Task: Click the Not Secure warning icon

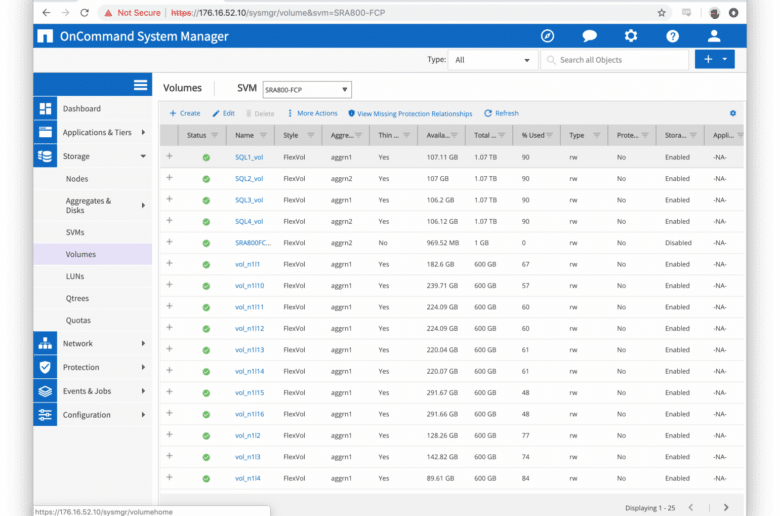Action: 108,13
